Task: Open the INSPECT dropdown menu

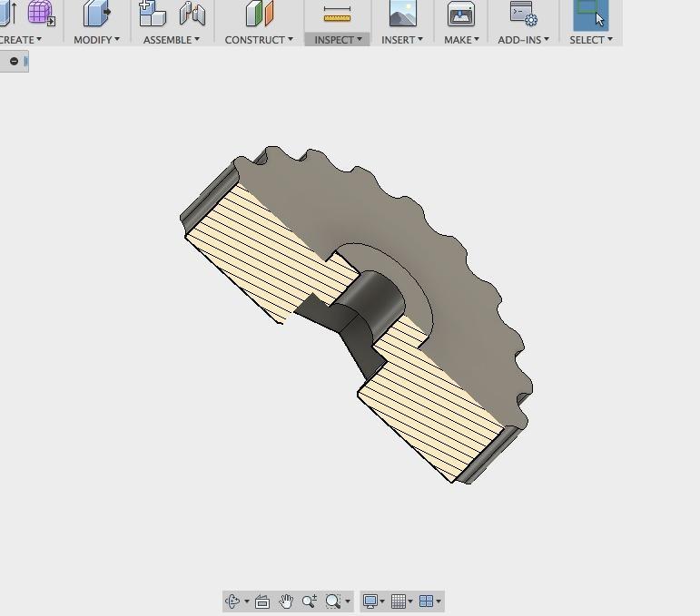Action: [x=338, y=40]
